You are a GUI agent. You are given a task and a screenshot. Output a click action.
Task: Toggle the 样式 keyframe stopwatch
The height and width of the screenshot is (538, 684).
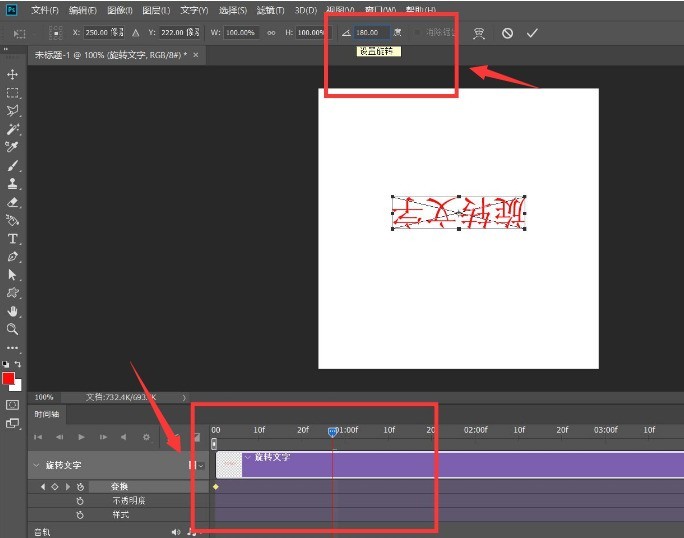tap(80, 515)
